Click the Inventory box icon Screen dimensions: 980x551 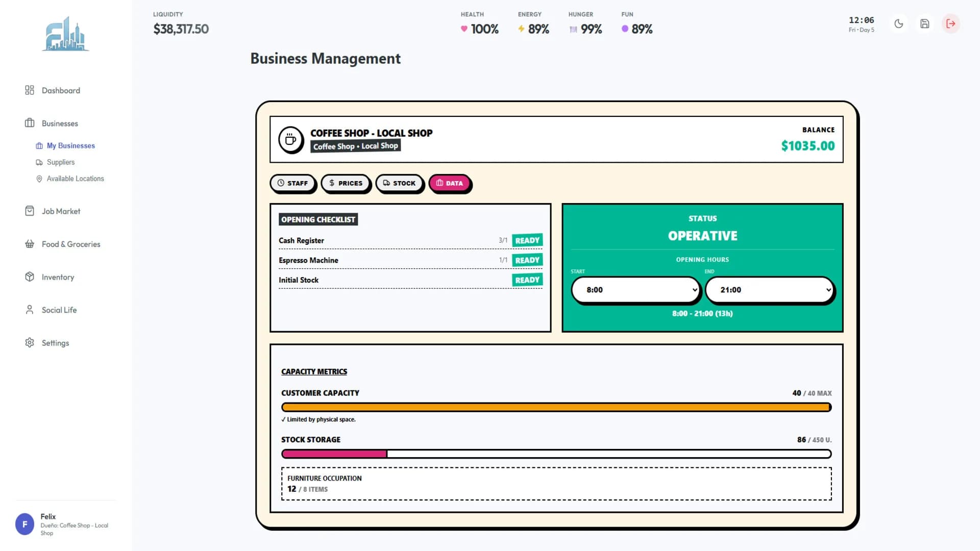click(30, 277)
